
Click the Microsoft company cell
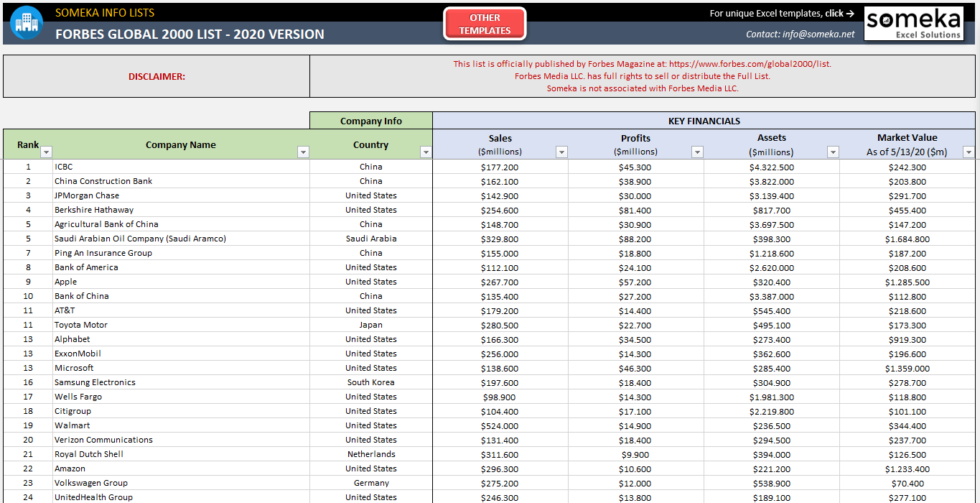click(182, 368)
